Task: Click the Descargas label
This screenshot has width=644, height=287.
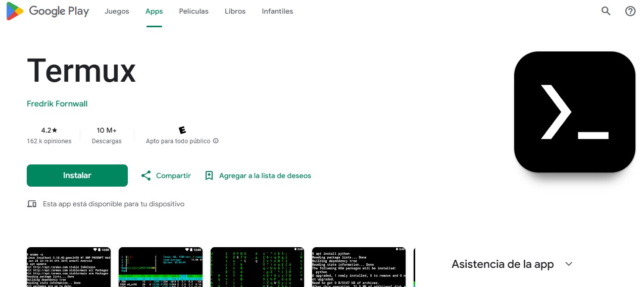Action: (x=107, y=141)
